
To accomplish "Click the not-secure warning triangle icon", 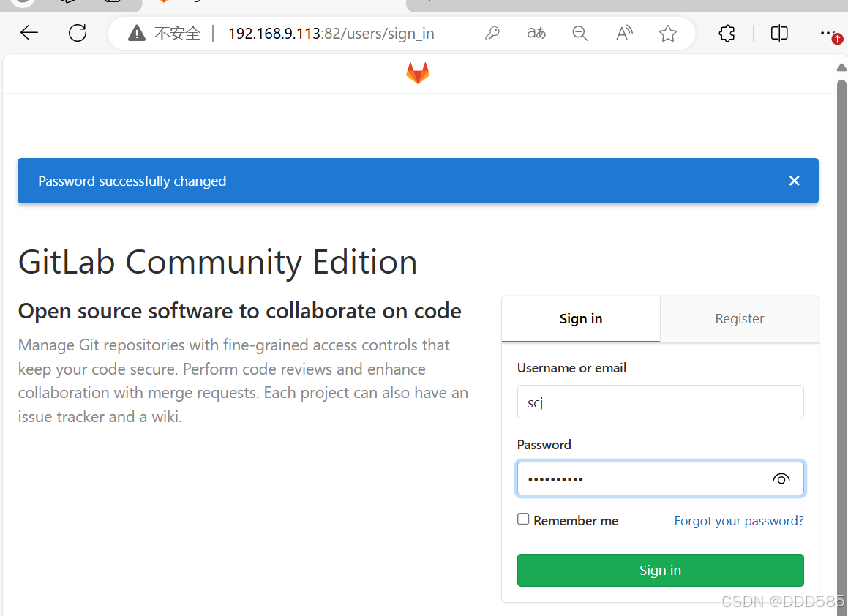I will pos(137,34).
